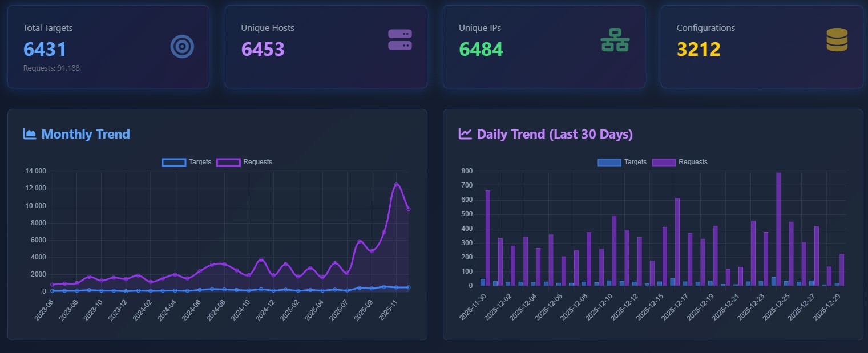The image size is (868, 353).
Task: Click the Monthly Trend area chart icon
Action: click(x=30, y=134)
